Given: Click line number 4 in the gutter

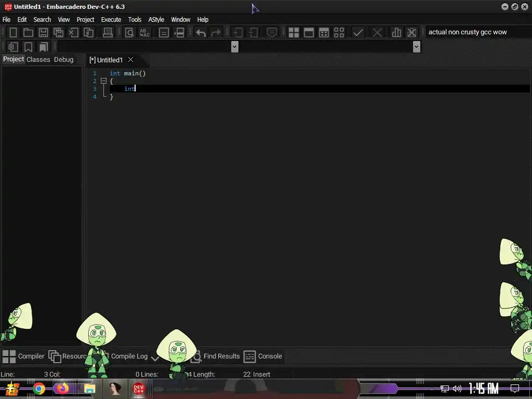Looking at the screenshot, I should [95, 97].
